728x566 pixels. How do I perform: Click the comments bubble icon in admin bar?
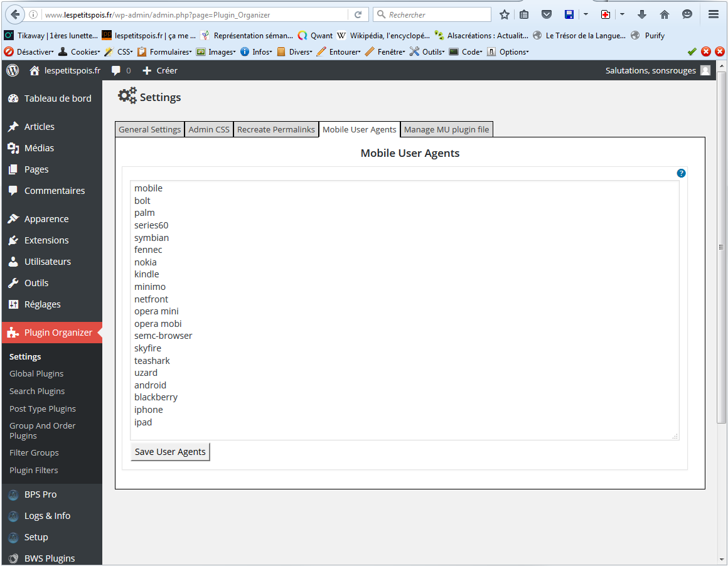coord(116,71)
